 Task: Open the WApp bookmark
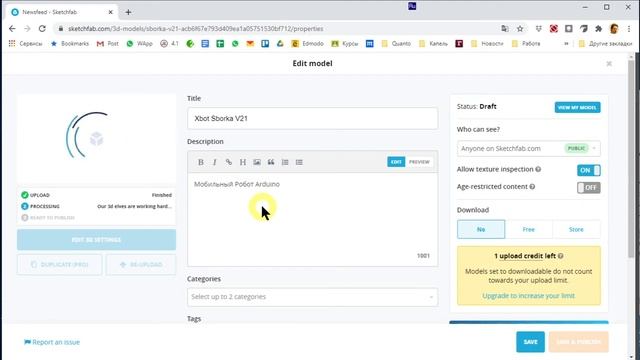(x=140, y=43)
